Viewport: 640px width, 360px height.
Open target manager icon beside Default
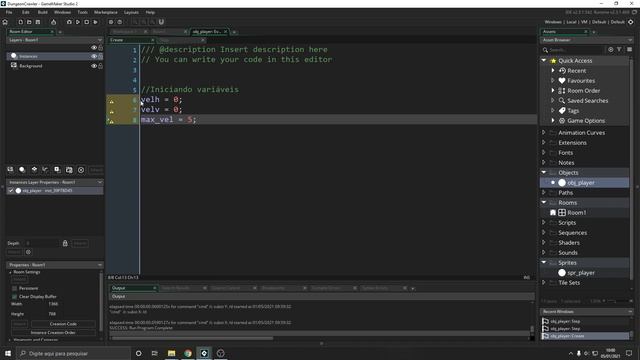631,22
